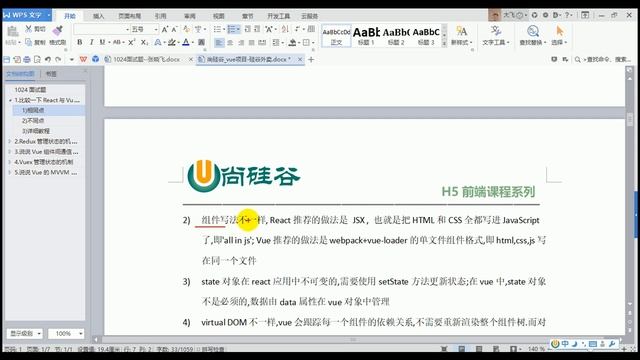The width and height of the screenshot is (640, 360).
Task: Open the 100% zoom dropdown in document map
Action: point(66,333)
